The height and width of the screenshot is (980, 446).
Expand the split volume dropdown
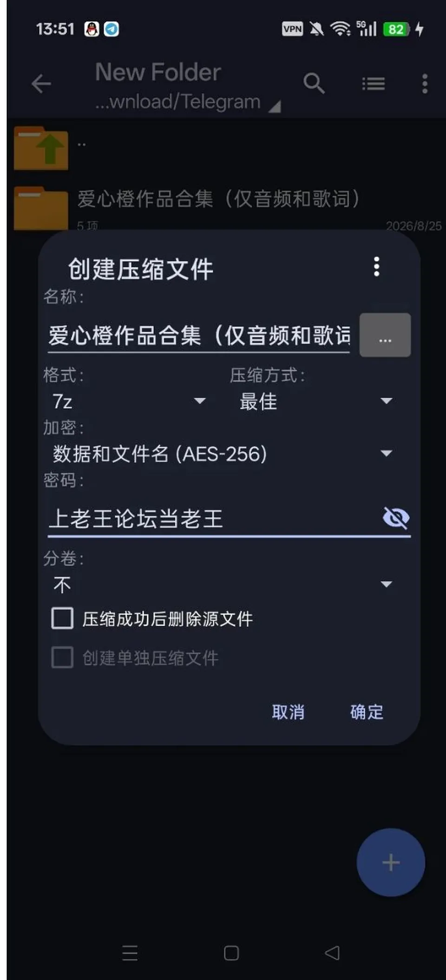tap(223, 584)
